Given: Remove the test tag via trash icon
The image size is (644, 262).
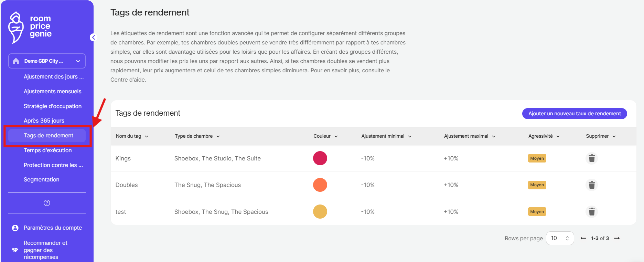Looking at the screenshot, I should 591,211.
